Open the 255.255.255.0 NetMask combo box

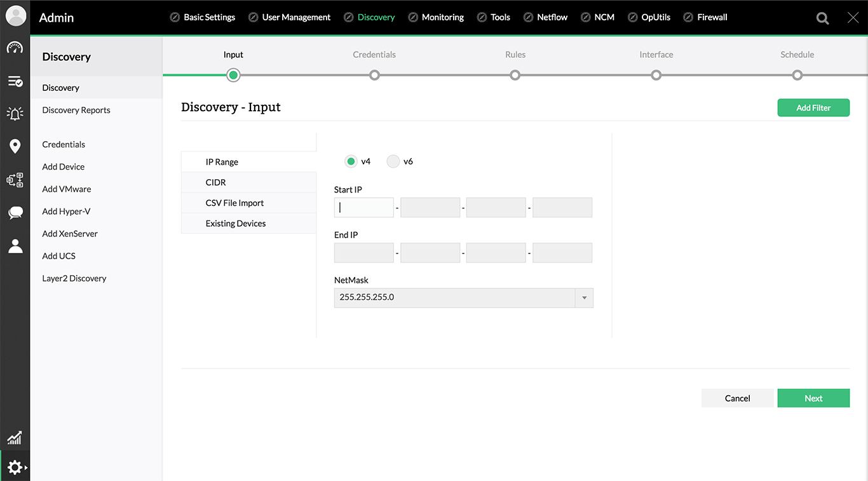(464, 298)
